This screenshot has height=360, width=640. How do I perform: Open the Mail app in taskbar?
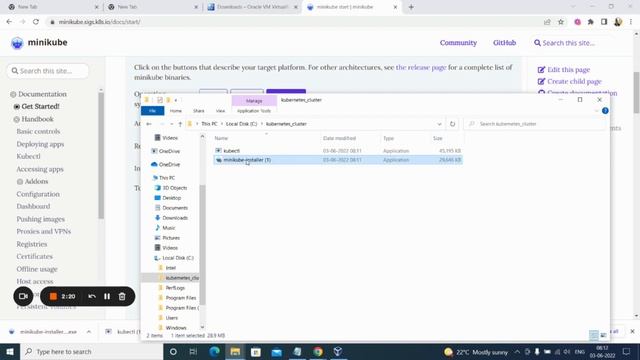tap(276, 351)
